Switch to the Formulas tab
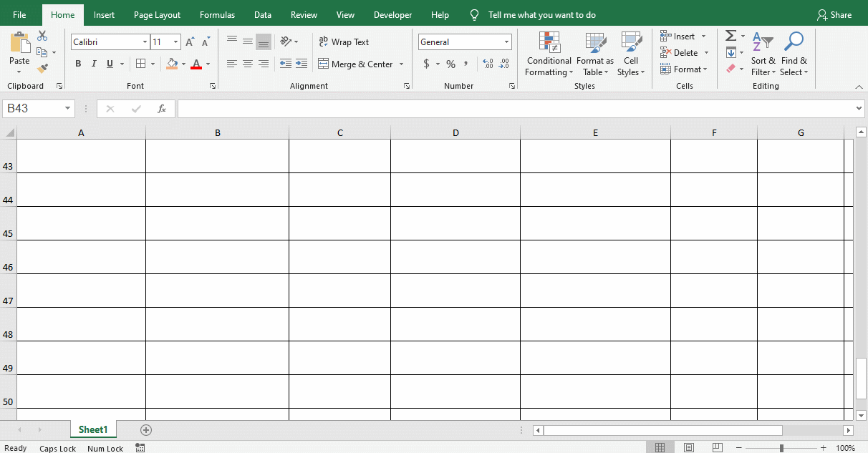868x453 pixels. (x=217, y=15)
